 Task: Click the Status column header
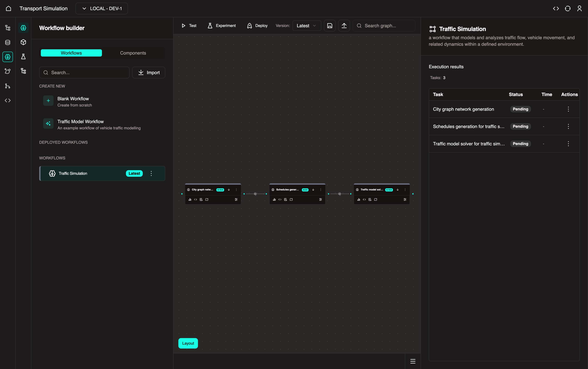516,94
